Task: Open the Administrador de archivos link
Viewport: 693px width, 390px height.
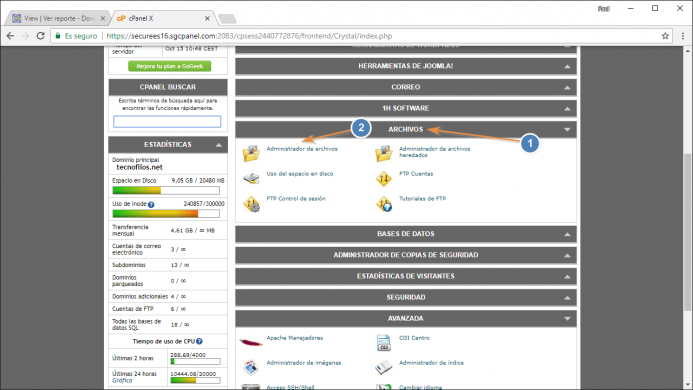Action: point(302,149)
